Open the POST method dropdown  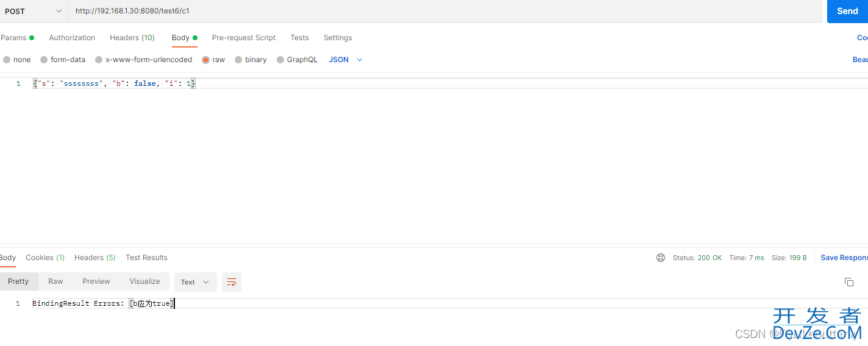(34, 11)
